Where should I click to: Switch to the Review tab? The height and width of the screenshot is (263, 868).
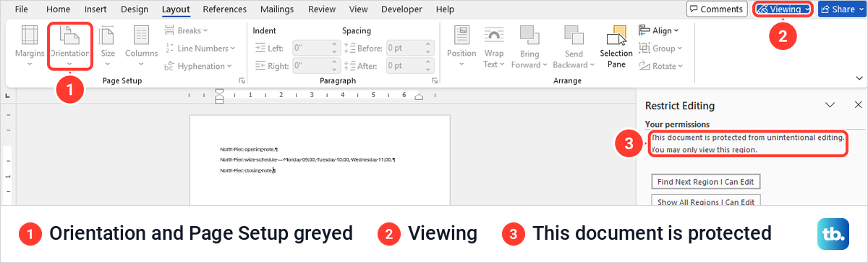pos(321,9)
